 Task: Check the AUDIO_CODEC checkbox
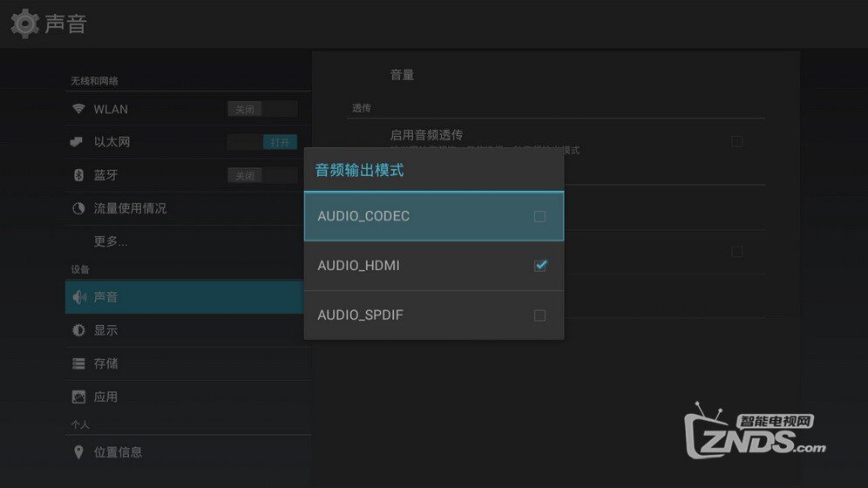(539, 216)
